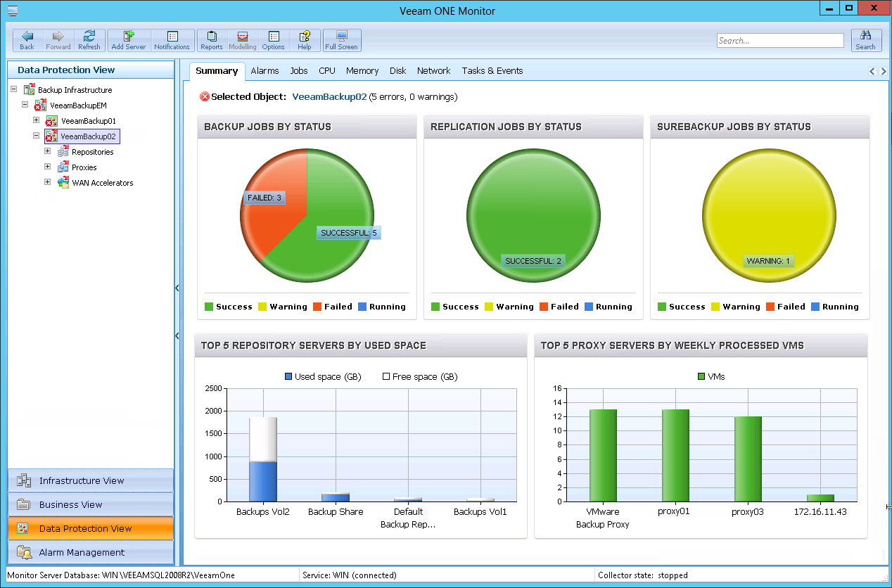
Task: Click the VMware Backup Proxy green bar
Action: [x=603, y=456]
